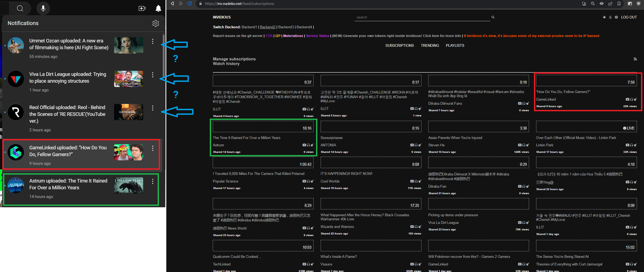Click the Invidious search input field

pyautogui.click(x=422, y=17)
